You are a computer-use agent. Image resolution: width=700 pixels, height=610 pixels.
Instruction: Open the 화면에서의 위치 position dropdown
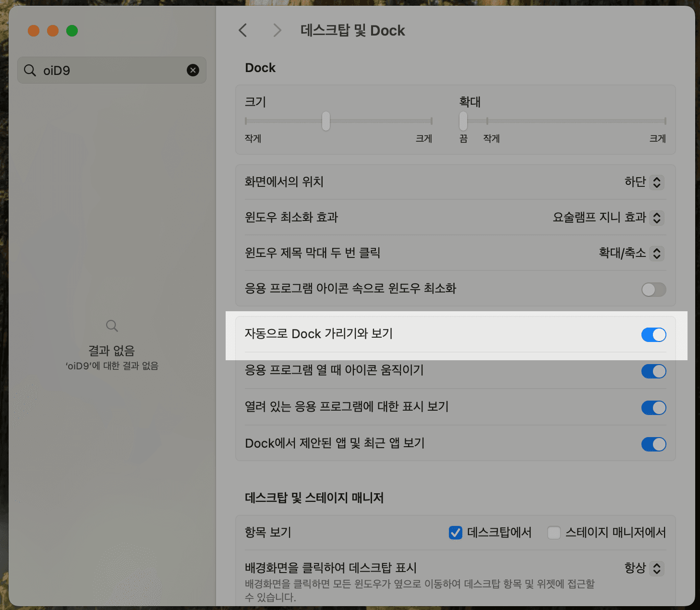pyautogui.click(x=657, y=183)
